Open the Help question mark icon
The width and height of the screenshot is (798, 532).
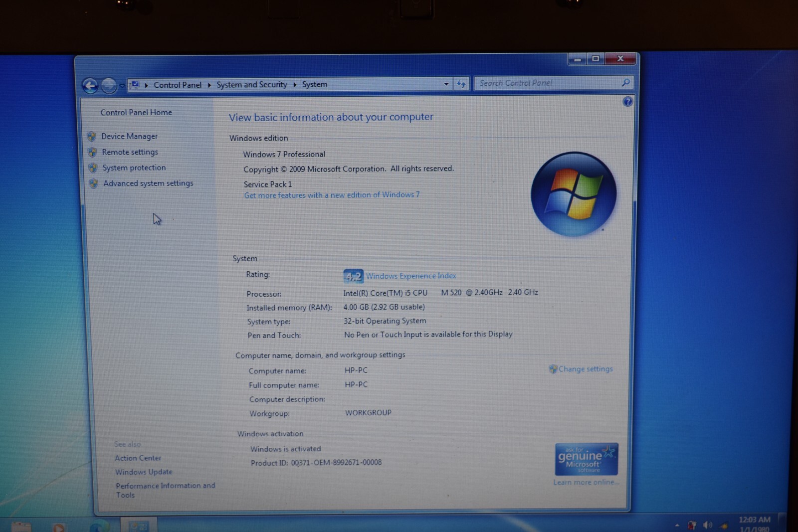click(627, 102)
